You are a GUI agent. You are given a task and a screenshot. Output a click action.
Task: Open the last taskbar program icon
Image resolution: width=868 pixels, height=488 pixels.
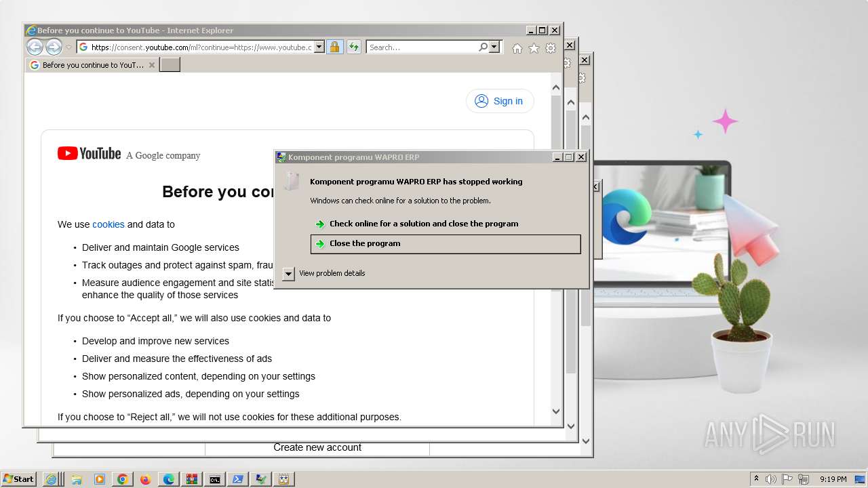(283, 479)
